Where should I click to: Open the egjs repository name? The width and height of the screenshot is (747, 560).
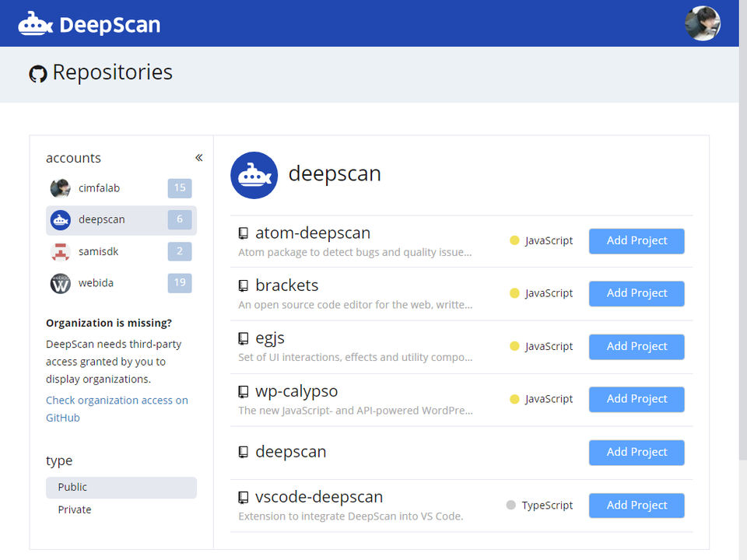click(x=270, y=338)
